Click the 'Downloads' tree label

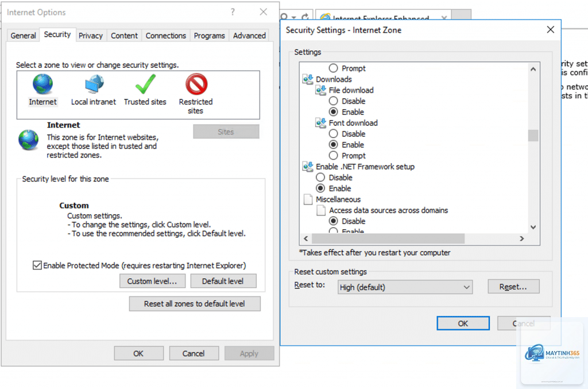click(x=334, y=79)
